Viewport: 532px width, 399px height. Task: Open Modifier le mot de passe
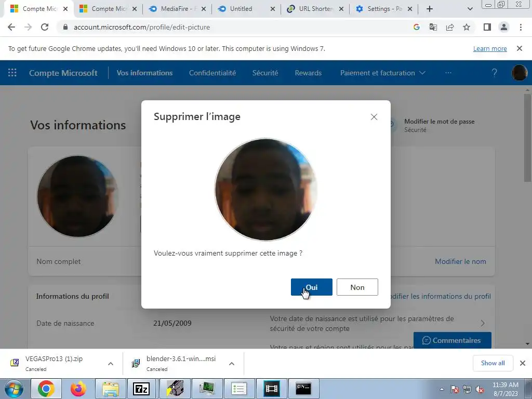(440, 122)
